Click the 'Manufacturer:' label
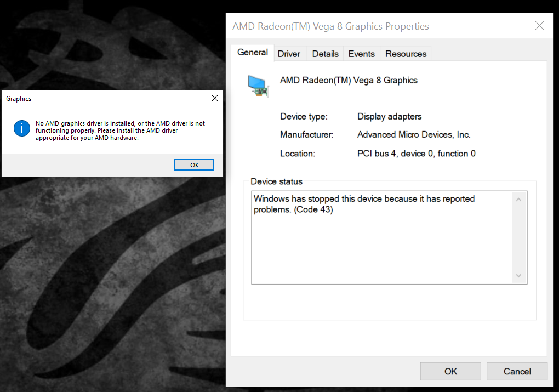 (306, 134)
